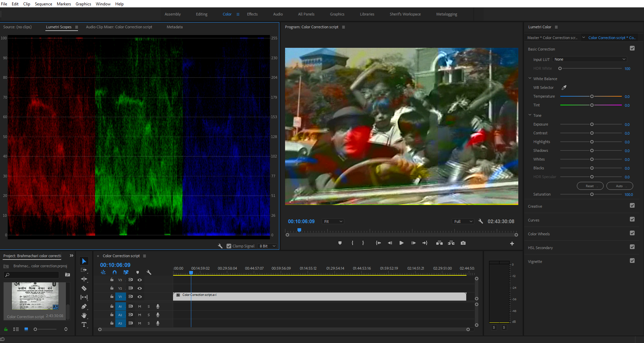This screenshot has width=644, height=343.
Task: Open the Input LUT dropdown
Action: tap(590, 59)
